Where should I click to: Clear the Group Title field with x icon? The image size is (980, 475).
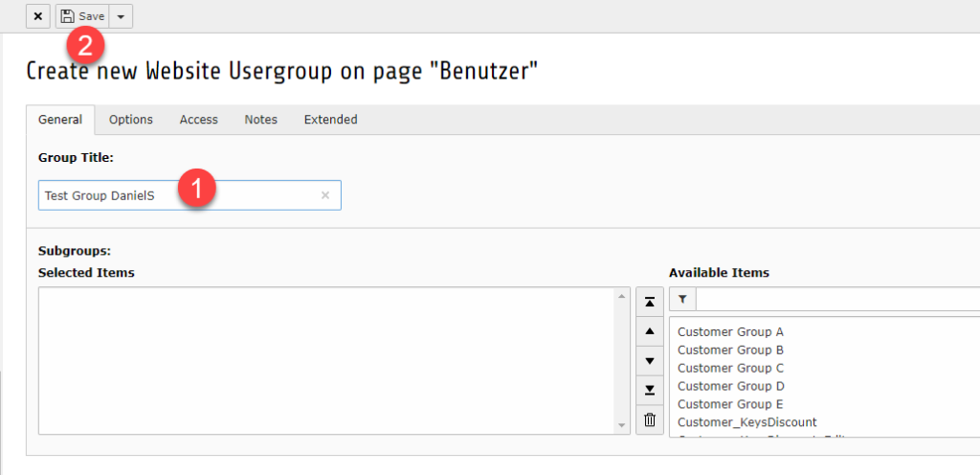pos(324,195)
